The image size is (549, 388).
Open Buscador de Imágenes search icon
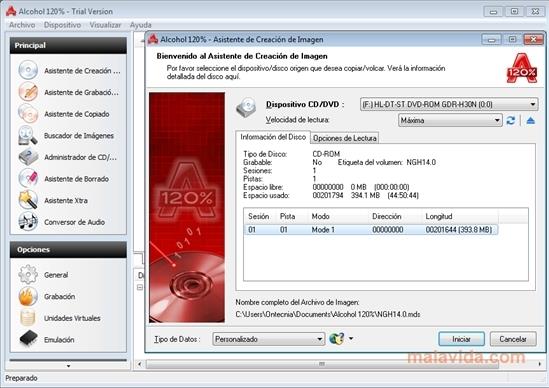coord(28,135)
